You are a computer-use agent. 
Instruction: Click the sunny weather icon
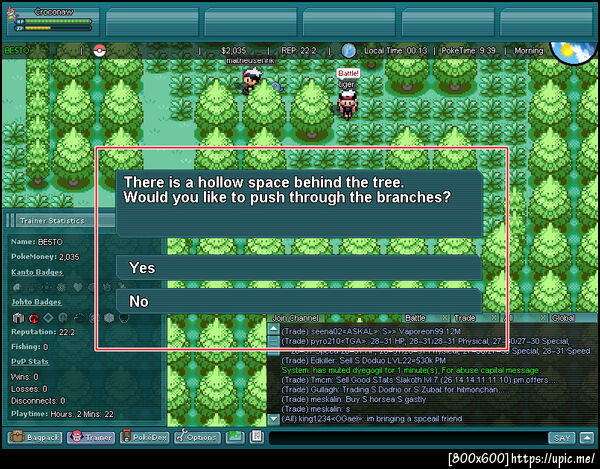[573, 52]
